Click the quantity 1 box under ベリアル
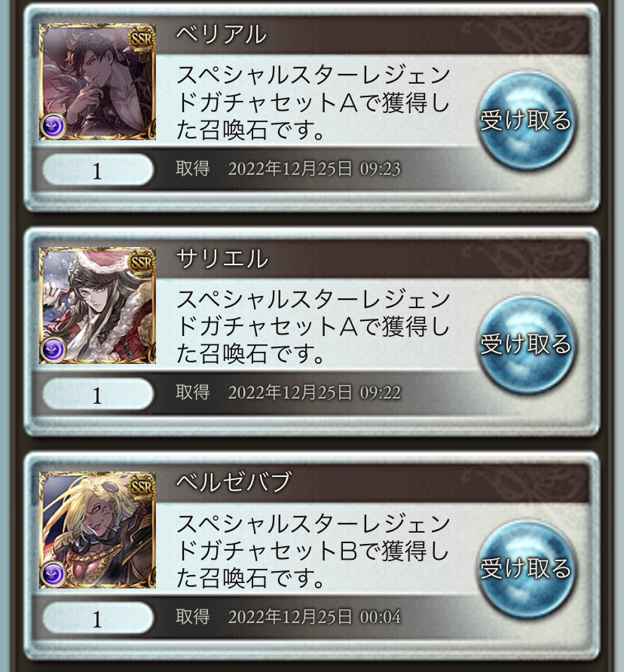This screenshot has width=624, height=672. point(98,170)
